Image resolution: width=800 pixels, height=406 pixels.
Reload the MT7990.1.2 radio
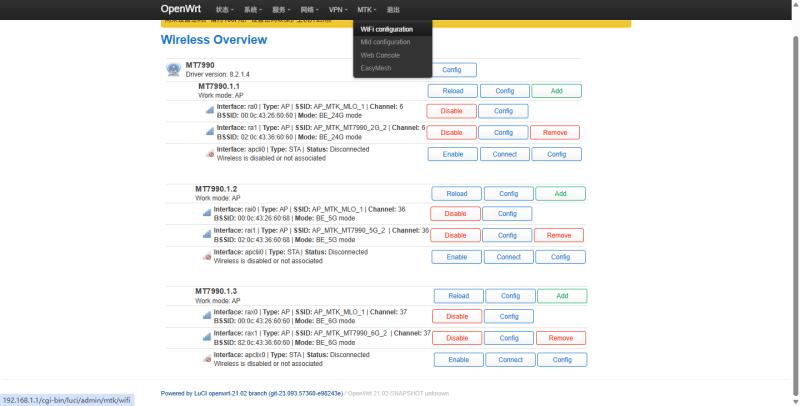pos(456,193)
